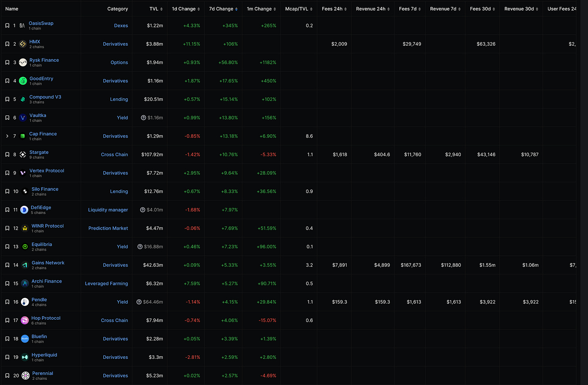Screen dimensions: 588x385
Task: Click the Name column header
Action: pyautogui.click(x=12, y=9)
